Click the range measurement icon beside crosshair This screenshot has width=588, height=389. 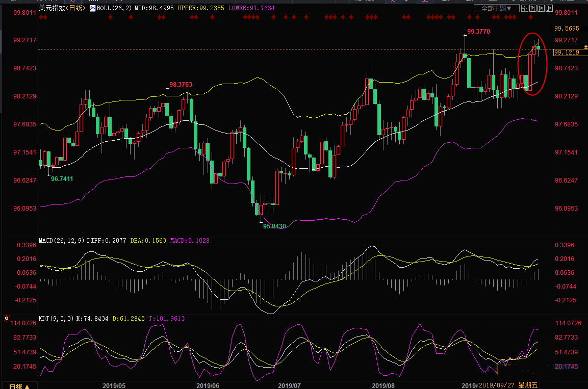pyautogui.click(x=533, y=8)
